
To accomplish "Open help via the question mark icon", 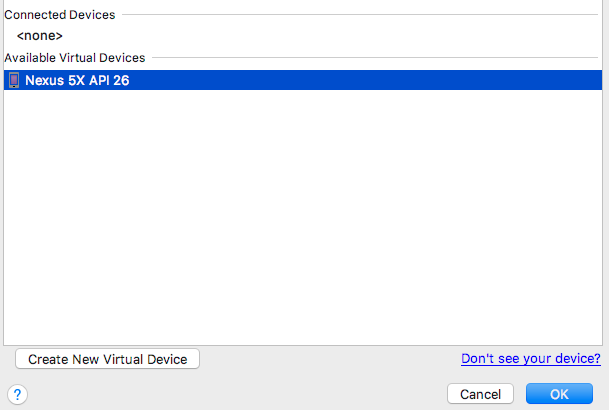I will pos(17,394).
